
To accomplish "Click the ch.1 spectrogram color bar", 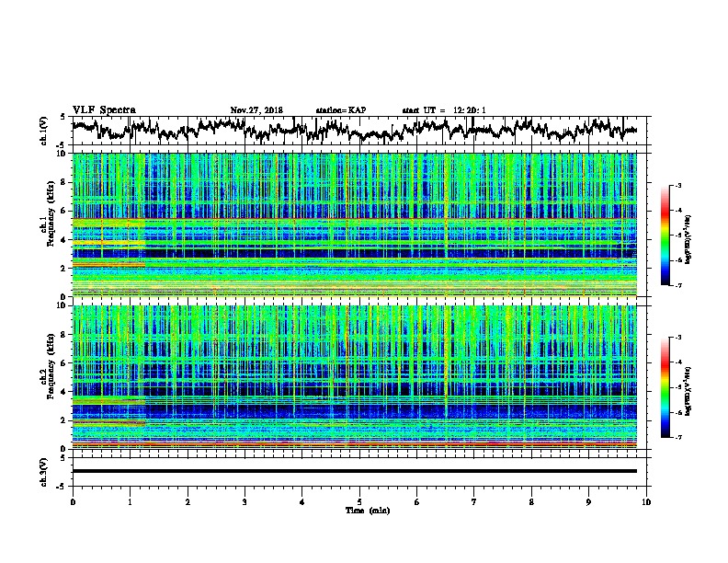I will (x=665, y=236).
